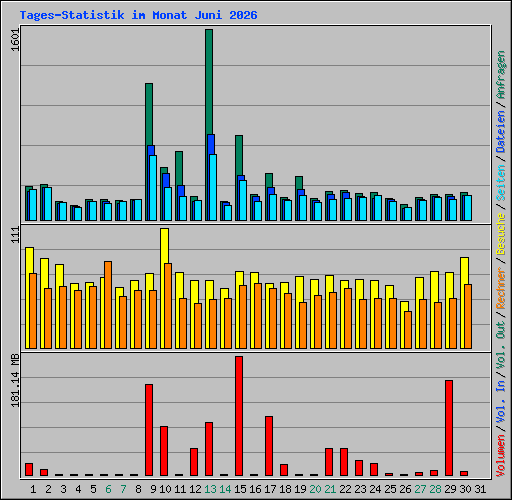Click the green Anfragen bar for day 9
This screenshot has width=512, height=500.
pos(149,114)
